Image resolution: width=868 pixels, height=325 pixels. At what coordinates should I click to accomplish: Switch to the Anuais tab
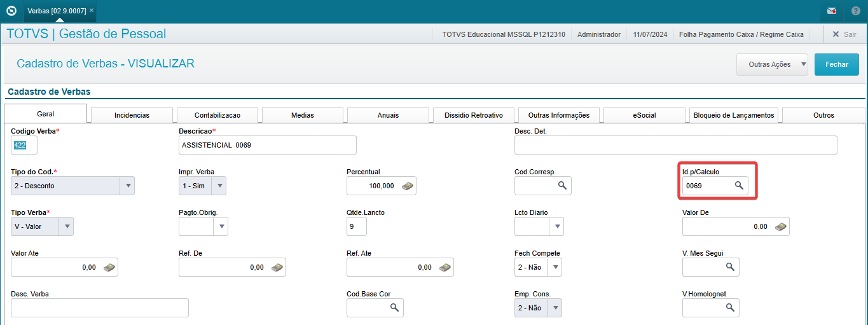(388, 115)
